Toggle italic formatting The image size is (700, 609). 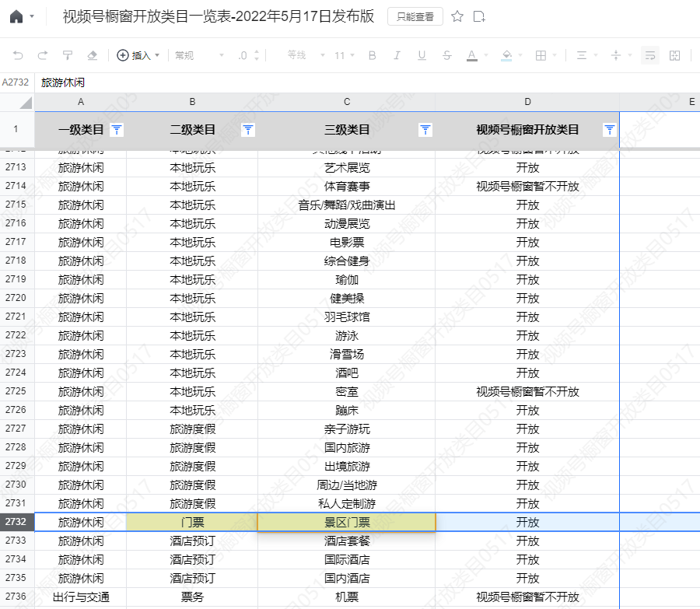pos(397,55)
